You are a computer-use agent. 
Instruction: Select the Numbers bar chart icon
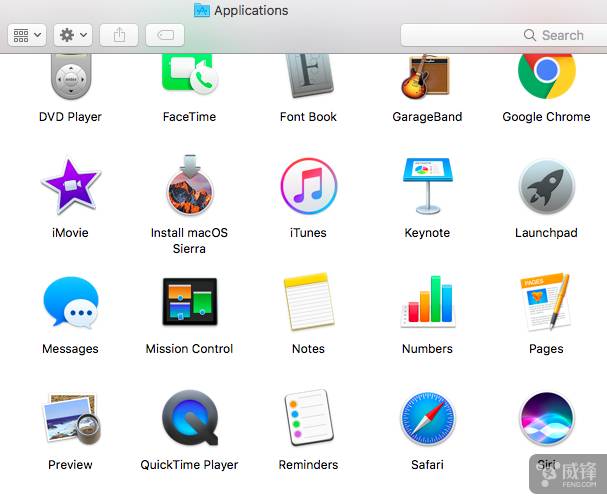click(428, 302)
